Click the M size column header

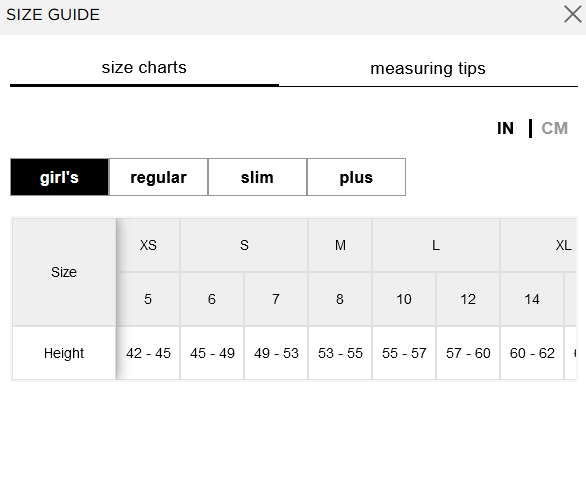tap(340, 246)
